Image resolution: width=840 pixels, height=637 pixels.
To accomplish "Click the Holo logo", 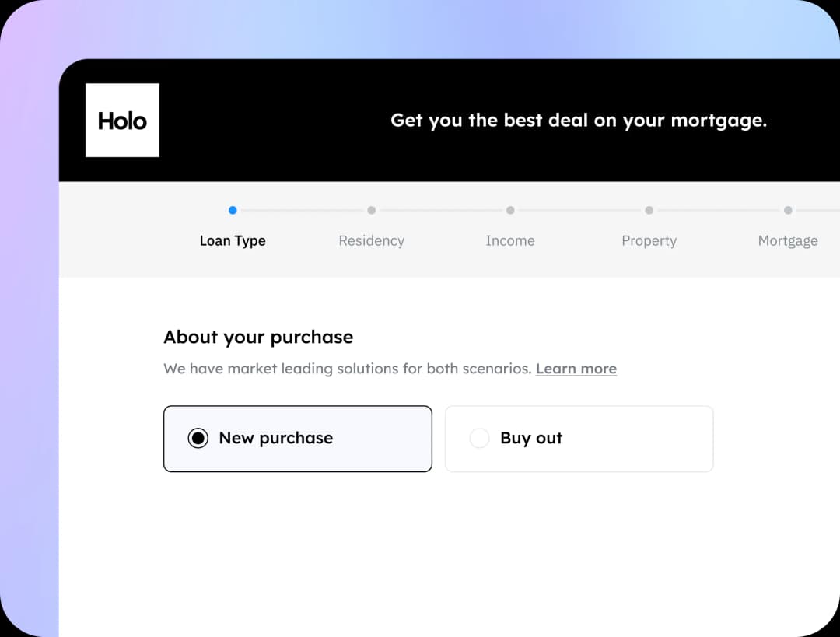I will pyautogui.click(x=122, y=121).
